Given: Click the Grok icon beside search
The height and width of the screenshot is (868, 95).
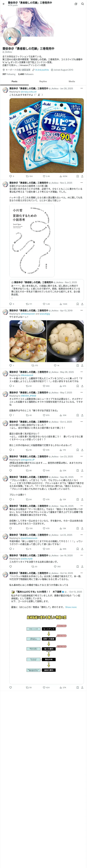Looking at the screenshot, I should tap(76, 4).
